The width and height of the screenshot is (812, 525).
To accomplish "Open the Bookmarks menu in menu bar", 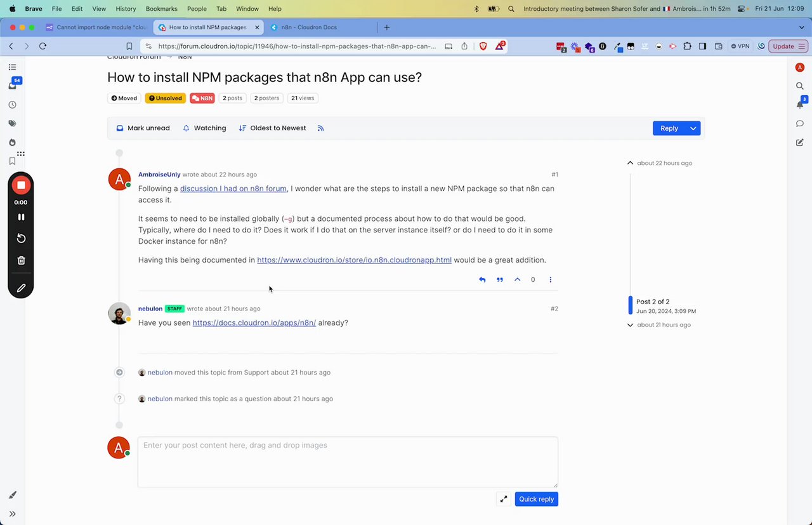I will pos(161,9).
